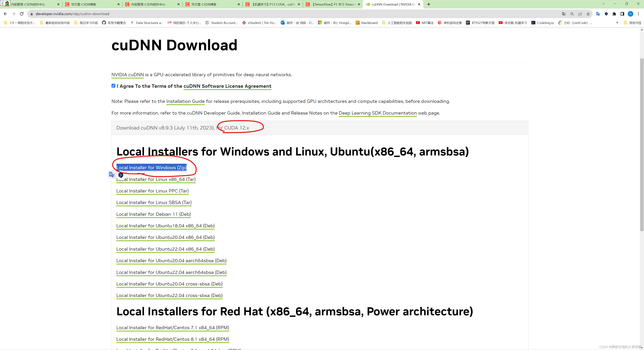Click the reload page button

pos(22,14)
